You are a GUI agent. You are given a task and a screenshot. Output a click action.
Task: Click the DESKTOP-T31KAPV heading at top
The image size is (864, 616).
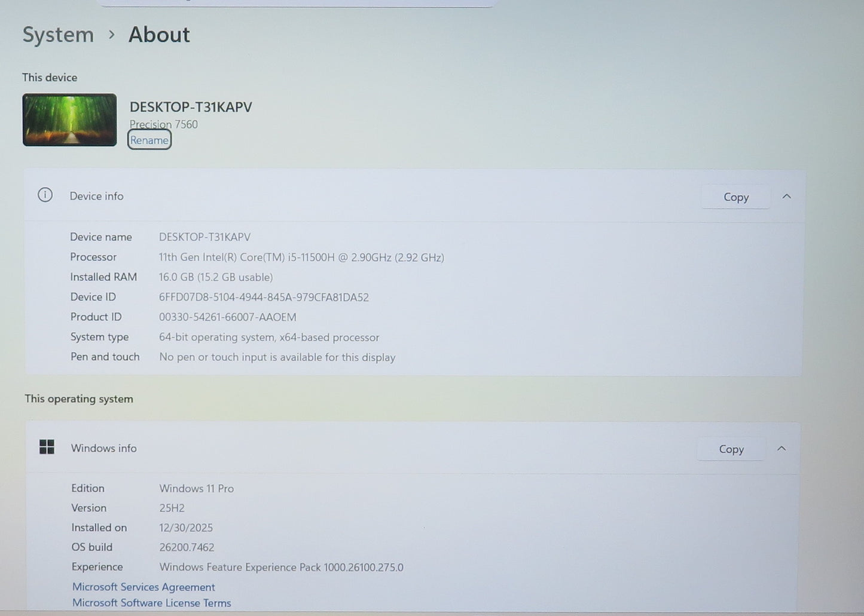191,107
